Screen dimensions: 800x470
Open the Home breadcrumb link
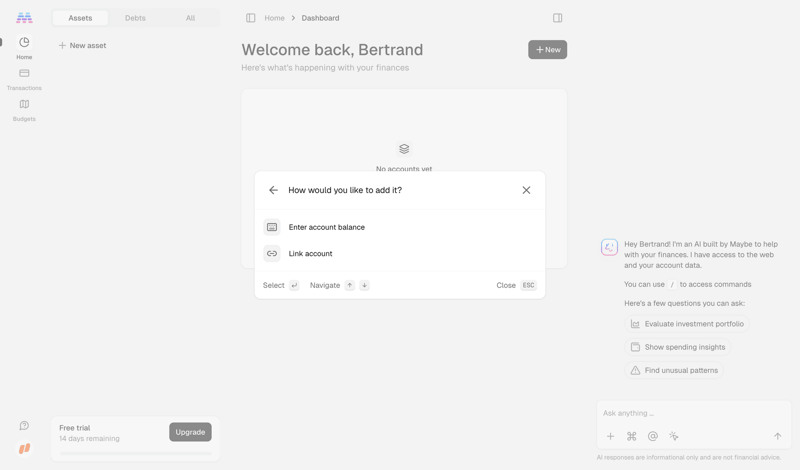[274, 18]
